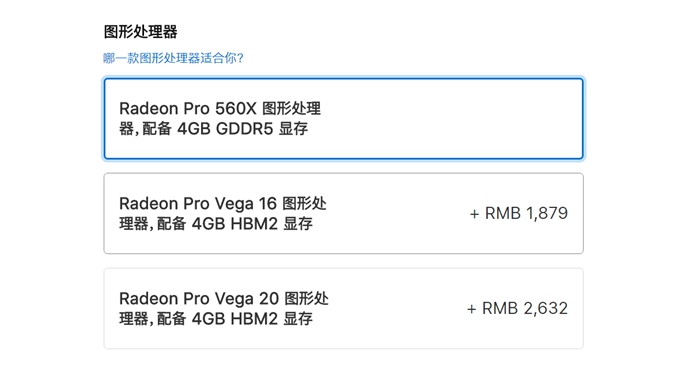Pick the Vega 16 4GB HBM2 card
Image resolution: width=700 pixels, height=375 pixels.
343,213
